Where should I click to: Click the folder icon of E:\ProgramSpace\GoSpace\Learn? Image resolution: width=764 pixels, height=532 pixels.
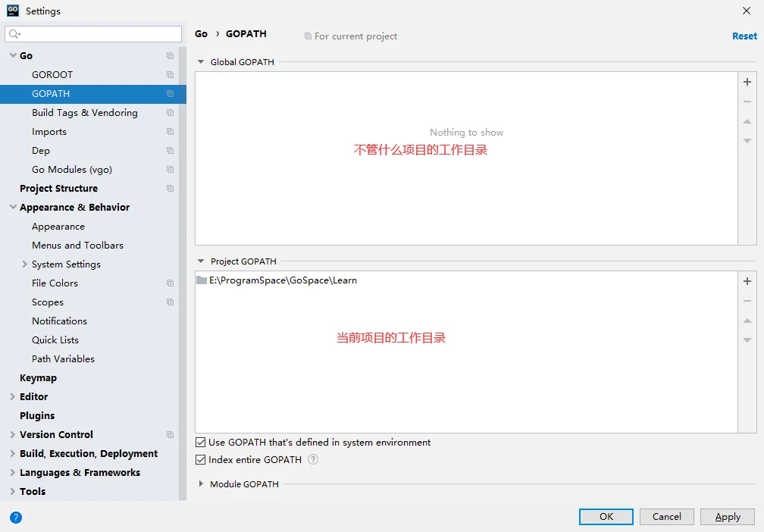(202, 280)
